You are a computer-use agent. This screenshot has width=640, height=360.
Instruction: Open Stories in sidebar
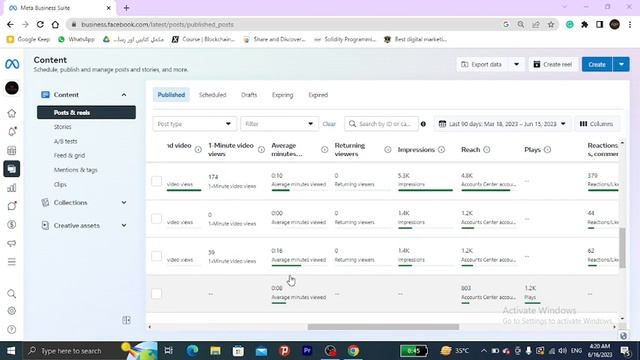click(x=62, y=127)
